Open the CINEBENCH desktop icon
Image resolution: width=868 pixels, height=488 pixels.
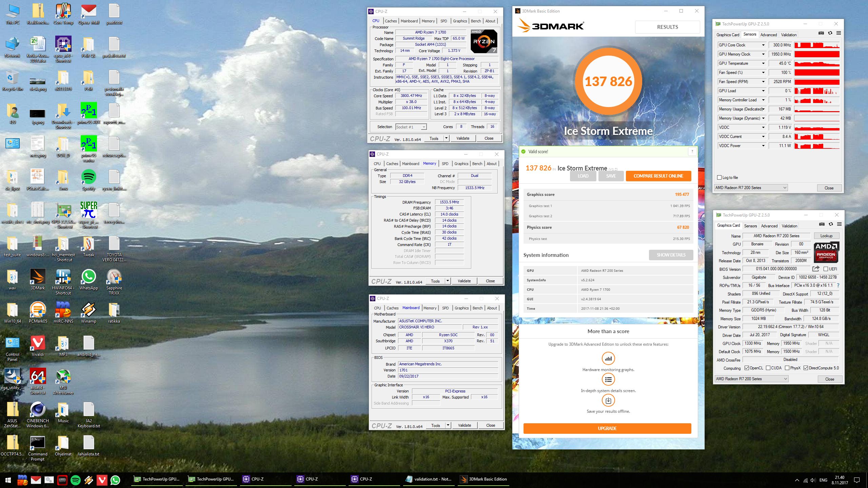pos(38,415)
